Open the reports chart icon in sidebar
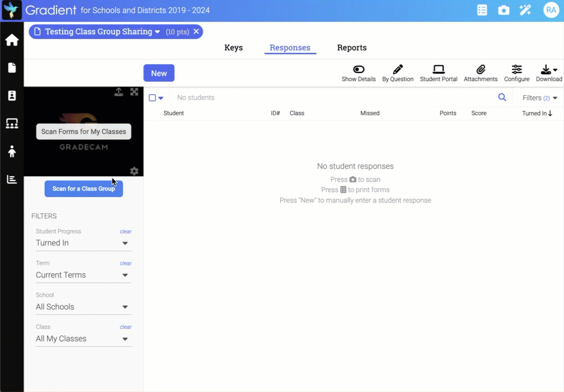 tap(12, 179)
